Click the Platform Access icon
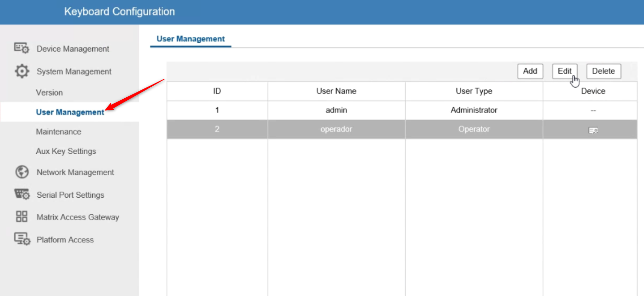This screenshot has height=296, width=644. point(22,239)
